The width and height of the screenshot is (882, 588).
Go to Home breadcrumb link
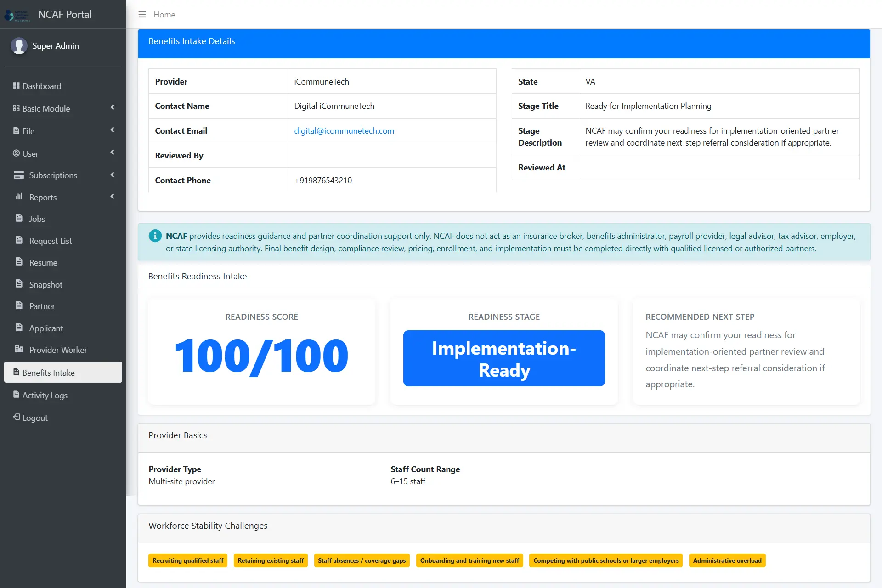point(164,15)
